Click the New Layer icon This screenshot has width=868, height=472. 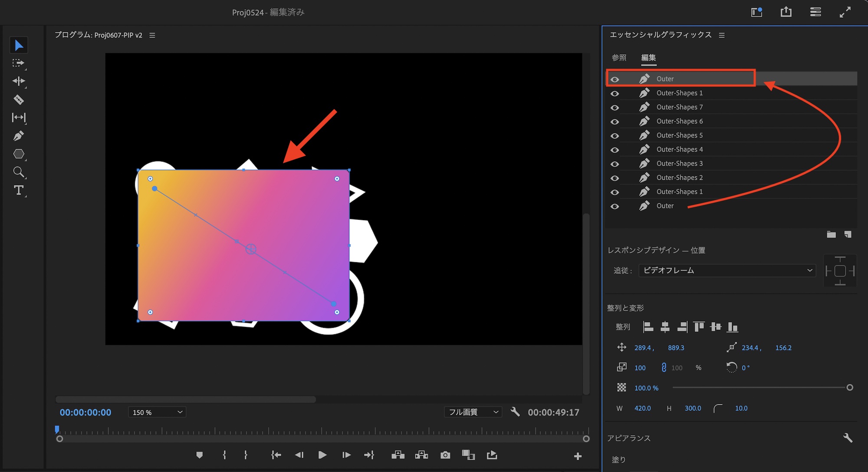pyautogui.click(x=848, y=234)
